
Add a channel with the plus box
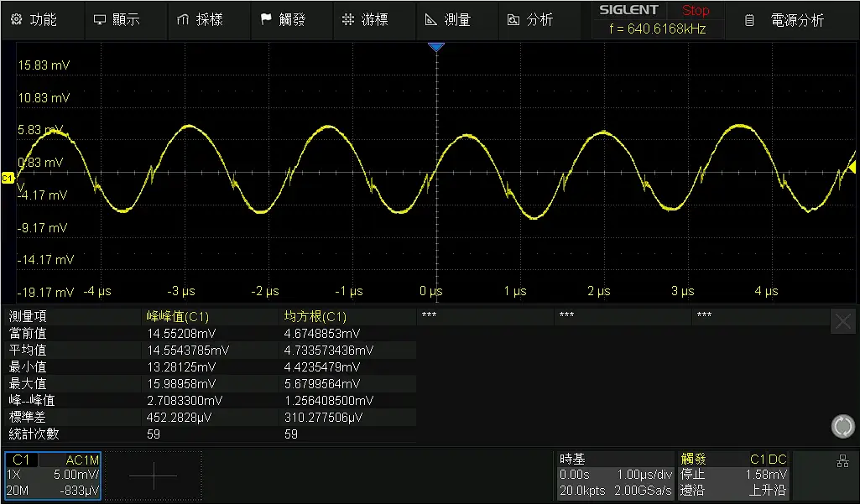click(x=154, y=475)
